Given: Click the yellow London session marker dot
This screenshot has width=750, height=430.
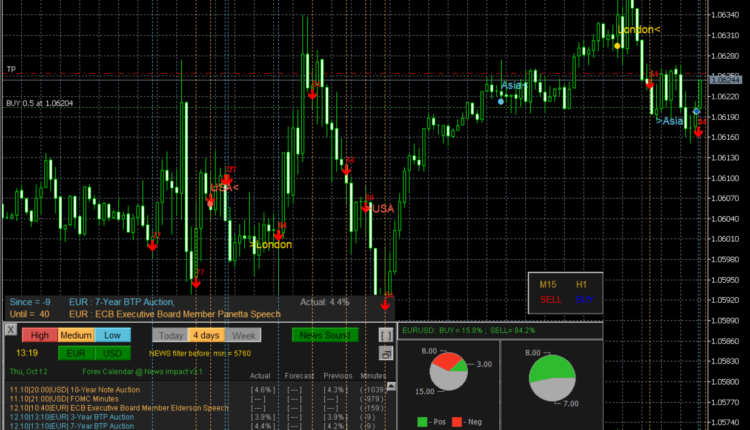Looking at the screenshot, I should (x=619, y=45).
